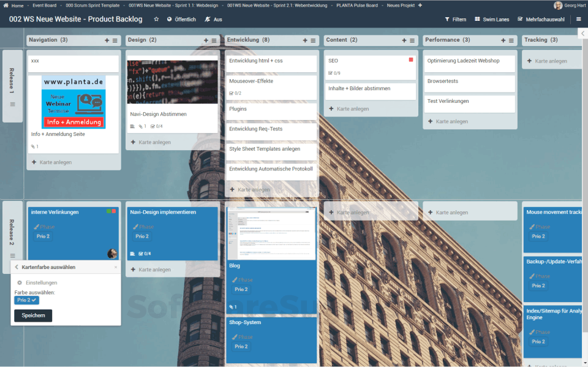The width and height of the screenshot is (588, 367).
Task: Click the assignee avatar on interne Verlinkungen card
Action: tap(111, 254)
